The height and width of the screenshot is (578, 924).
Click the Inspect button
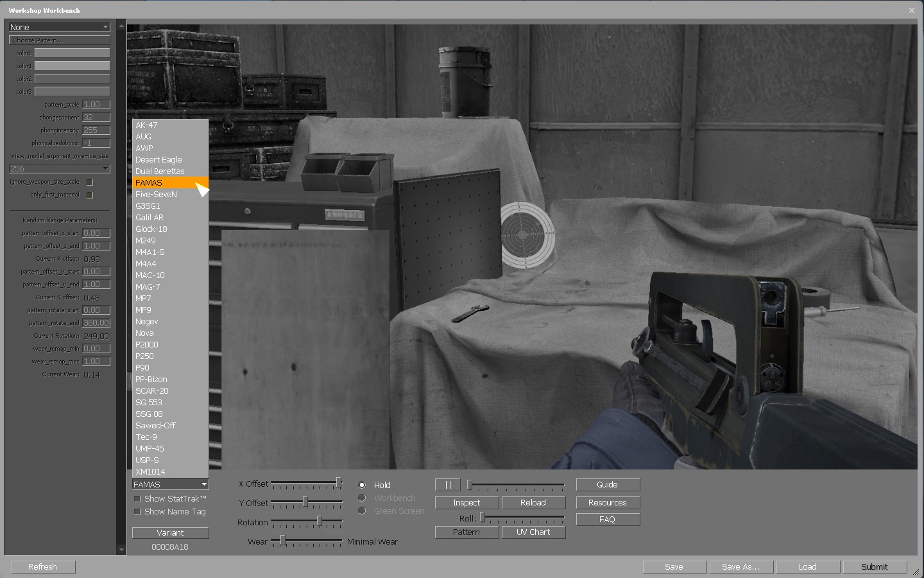pyautogui.click(x=467, y=503)
